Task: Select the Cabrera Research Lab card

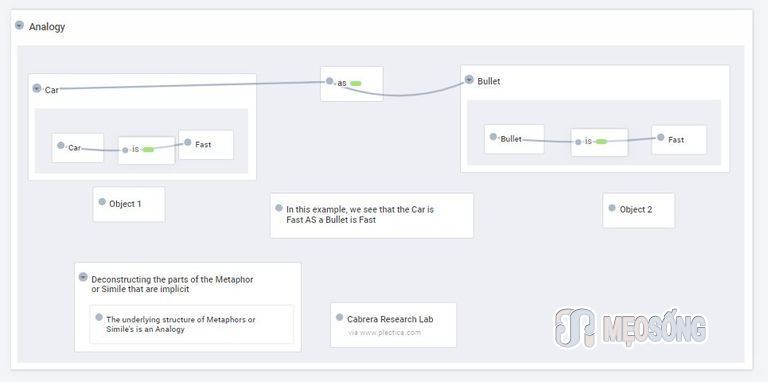Action: click(393, 325)
